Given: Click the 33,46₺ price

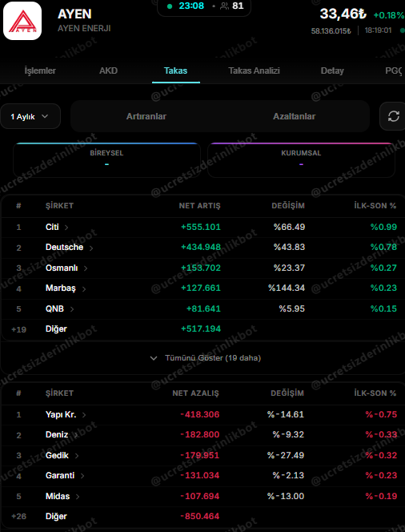Looking at the screenshot, I should [x=343, y=14].
